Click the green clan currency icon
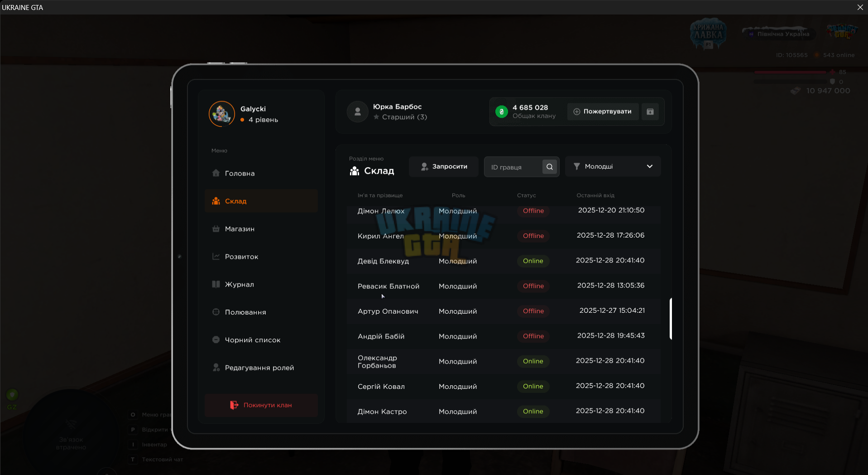Image resolution: width=868 pixels, height=475 pixels. tap(501, 111)
